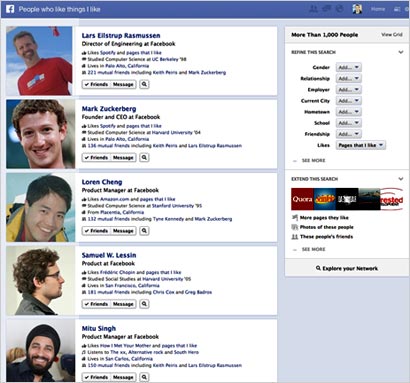Open the Likes 'Pages that I like' dropdown
Viewport: 410px width, 383px height.
click(x=361, y=145)
